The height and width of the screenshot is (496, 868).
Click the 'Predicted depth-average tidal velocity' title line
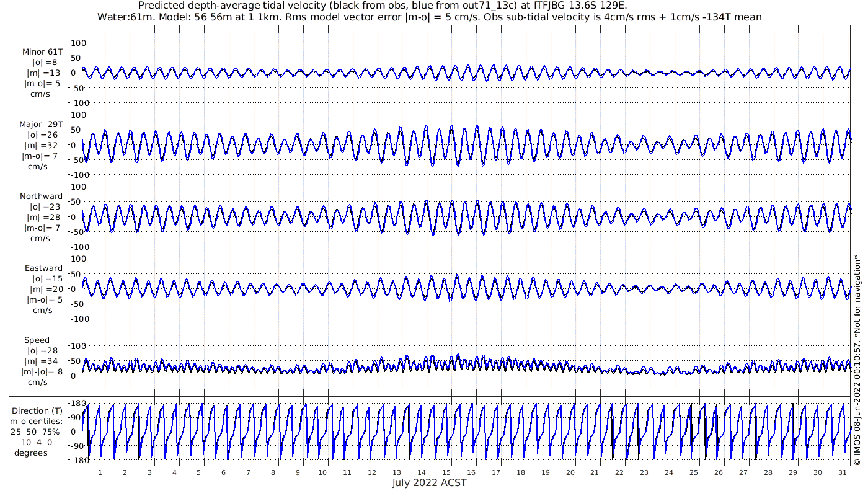tap(383, 6)
